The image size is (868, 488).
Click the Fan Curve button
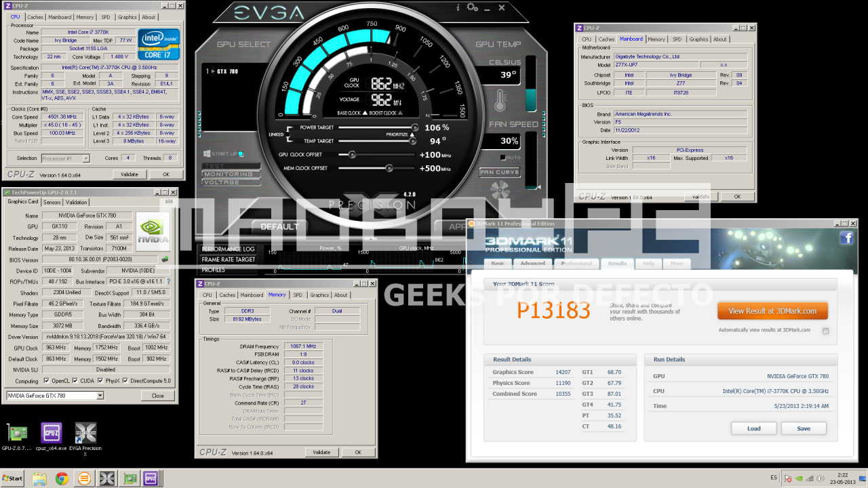[x=500, y=172]
